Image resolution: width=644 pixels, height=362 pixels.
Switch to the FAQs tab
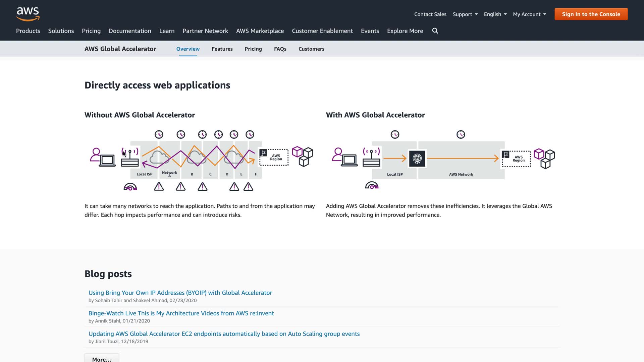tap(280, 49)
